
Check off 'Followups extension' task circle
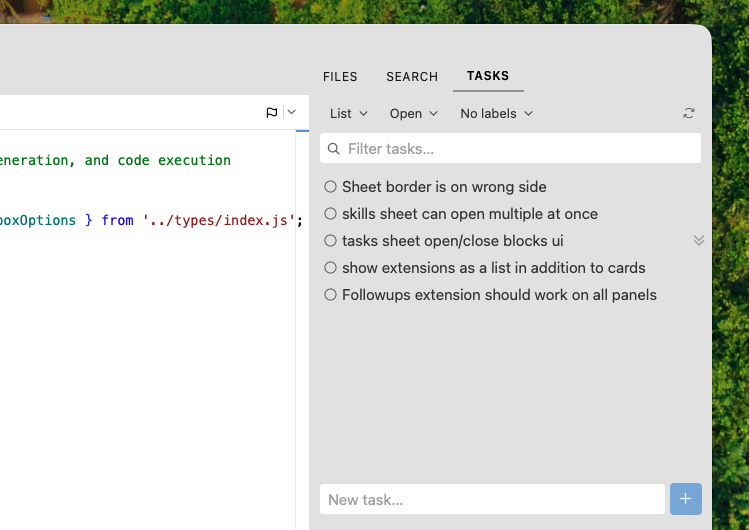click(330, 295)
